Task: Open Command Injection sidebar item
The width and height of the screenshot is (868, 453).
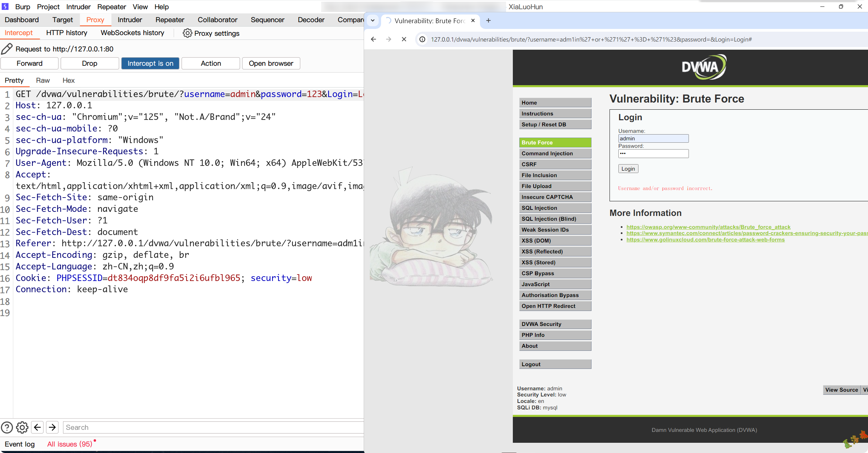Action: tap(555, 153)
